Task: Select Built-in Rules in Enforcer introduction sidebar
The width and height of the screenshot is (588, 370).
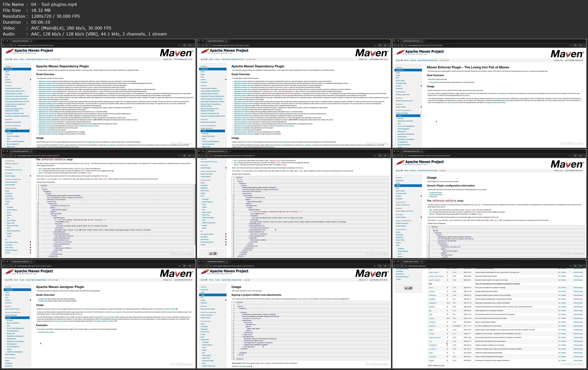Action: pos(400,80)
